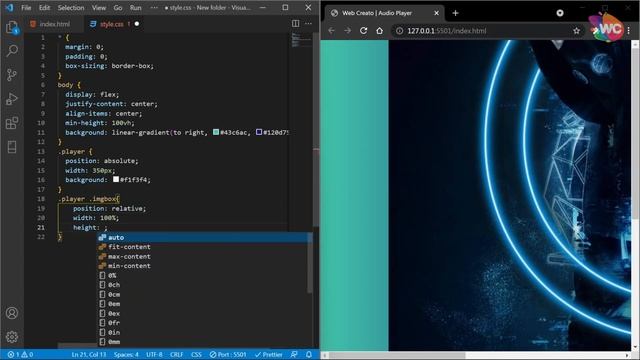This screenshot has width=640, height=360.
Task: Open the Edit menu
Action: [x=44, y=7]
